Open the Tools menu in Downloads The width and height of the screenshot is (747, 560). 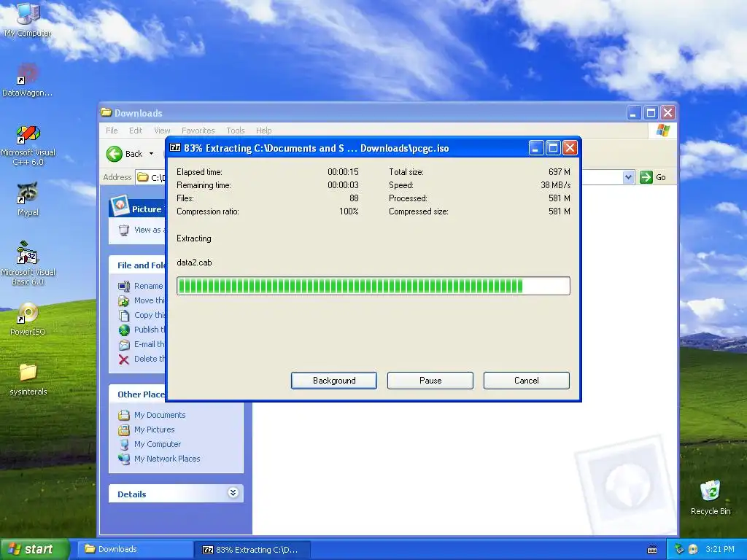click(x=236, y=131)
